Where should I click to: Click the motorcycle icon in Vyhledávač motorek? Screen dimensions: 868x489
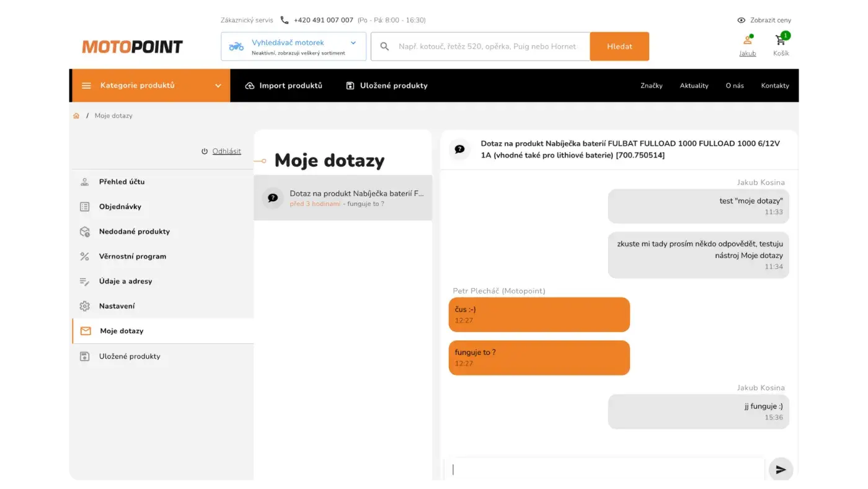click(236, 46)
